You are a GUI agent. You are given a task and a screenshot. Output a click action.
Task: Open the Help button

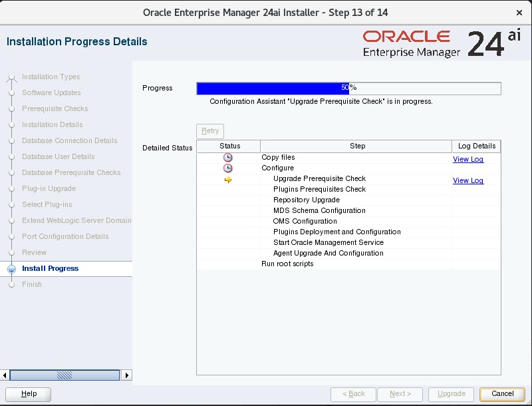coord(29,393)
